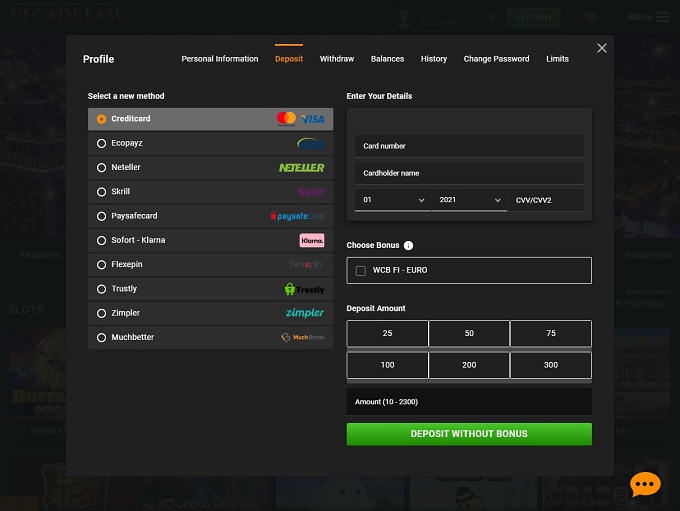Open the expiry year 2021 dropdown
The image size is (680, 511).
click(x=469, y=200)
